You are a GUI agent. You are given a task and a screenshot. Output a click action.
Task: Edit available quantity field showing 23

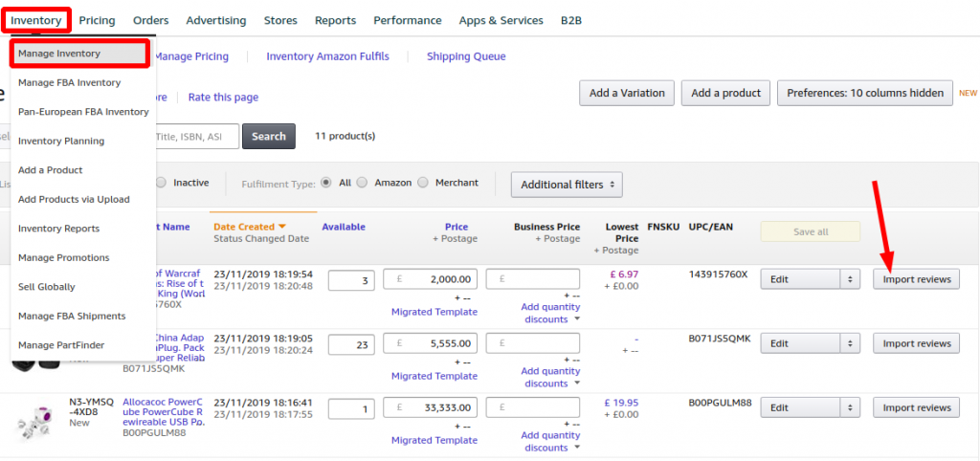coord(351,345)
